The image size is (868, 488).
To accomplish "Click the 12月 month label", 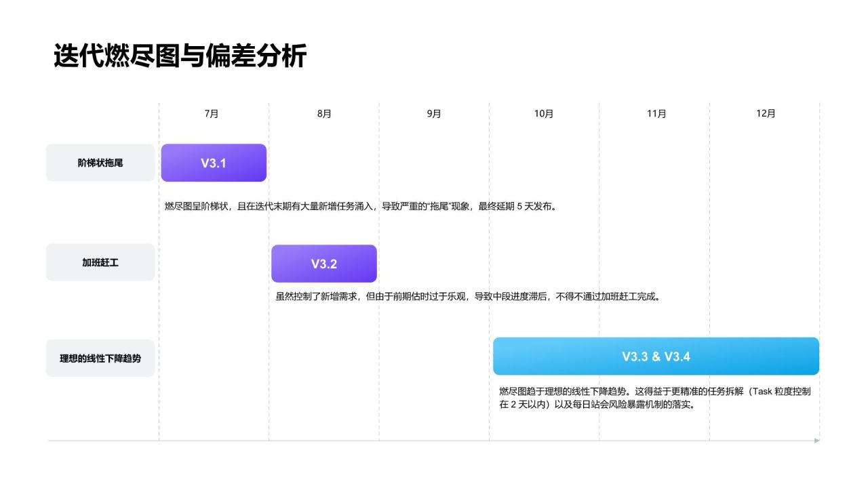I will pos(766,114).
